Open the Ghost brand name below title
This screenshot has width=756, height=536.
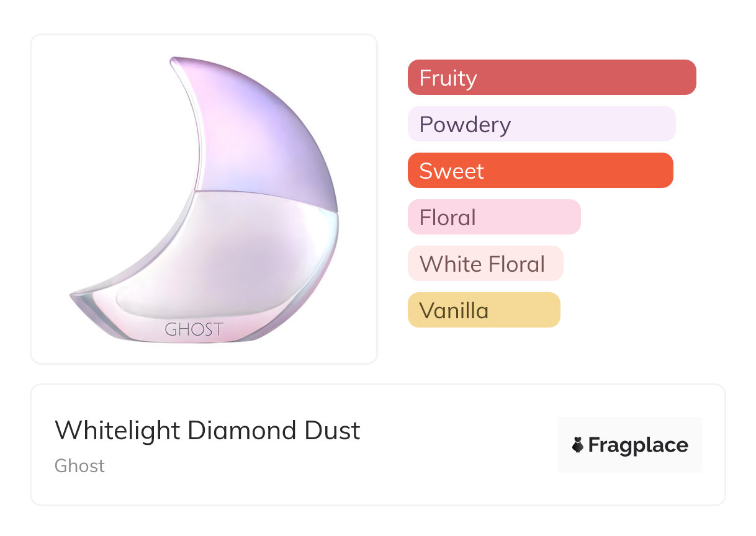pos(79,466)
